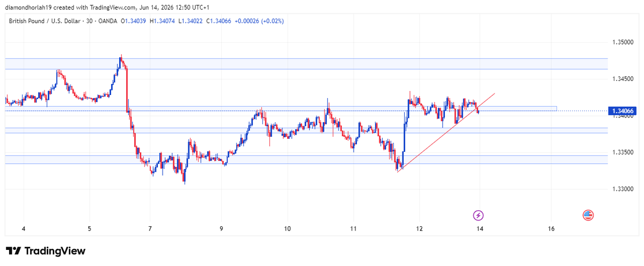Click the US flag economic event icon
This screenshot has height=266, width=644.
588,215
